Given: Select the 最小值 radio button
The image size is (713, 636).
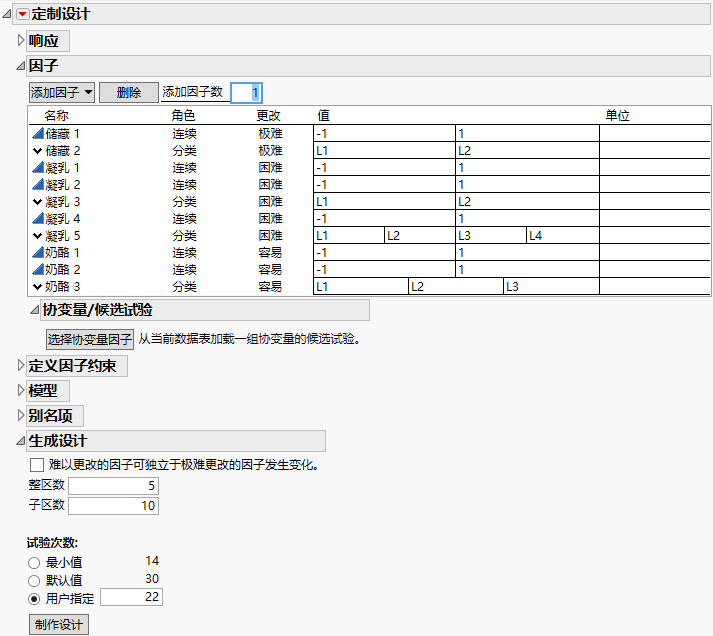Looking at the screenshot, I should pos(34,563).
